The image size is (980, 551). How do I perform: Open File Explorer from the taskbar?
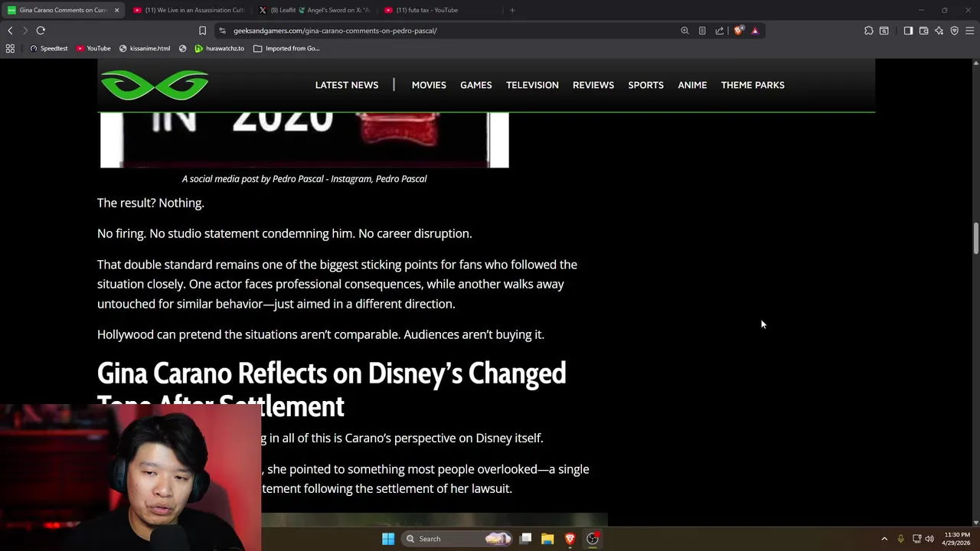pos(547,539)
